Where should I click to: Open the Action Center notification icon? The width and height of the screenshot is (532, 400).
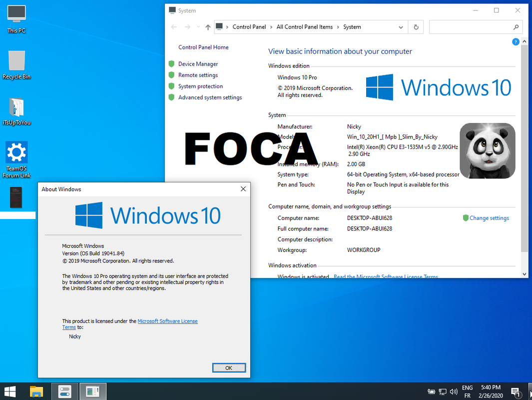click(x=516, y=392)
